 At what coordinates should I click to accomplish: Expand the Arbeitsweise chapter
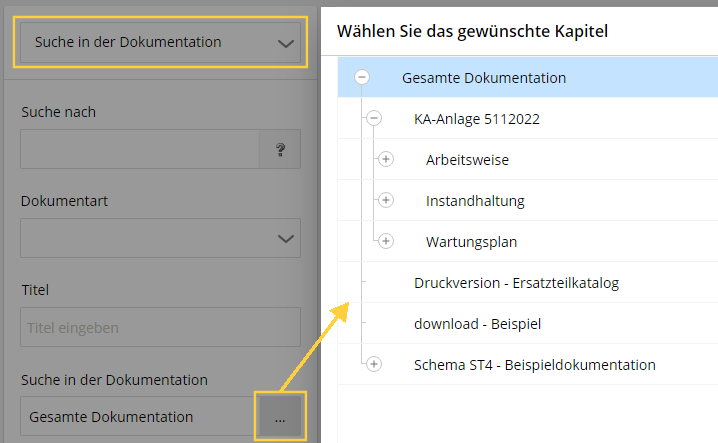(386, 159)
